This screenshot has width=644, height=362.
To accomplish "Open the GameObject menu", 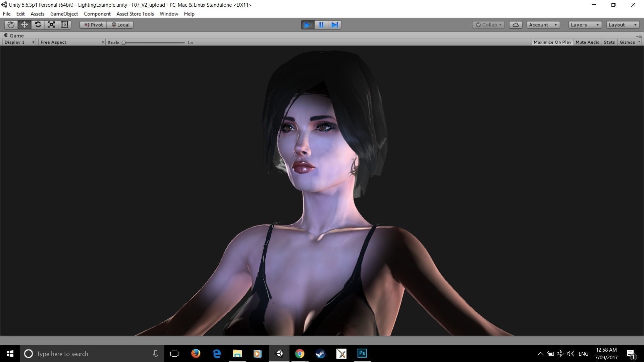I will [64, 14].
